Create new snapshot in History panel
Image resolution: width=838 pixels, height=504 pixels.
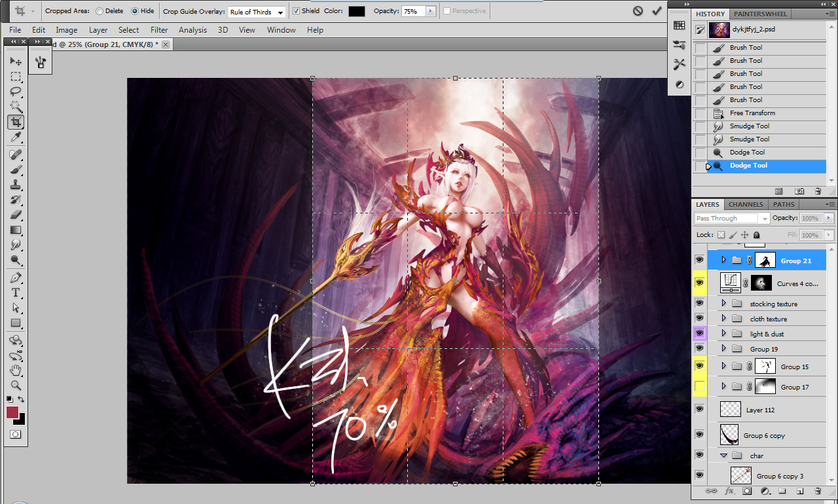[799, 191]
